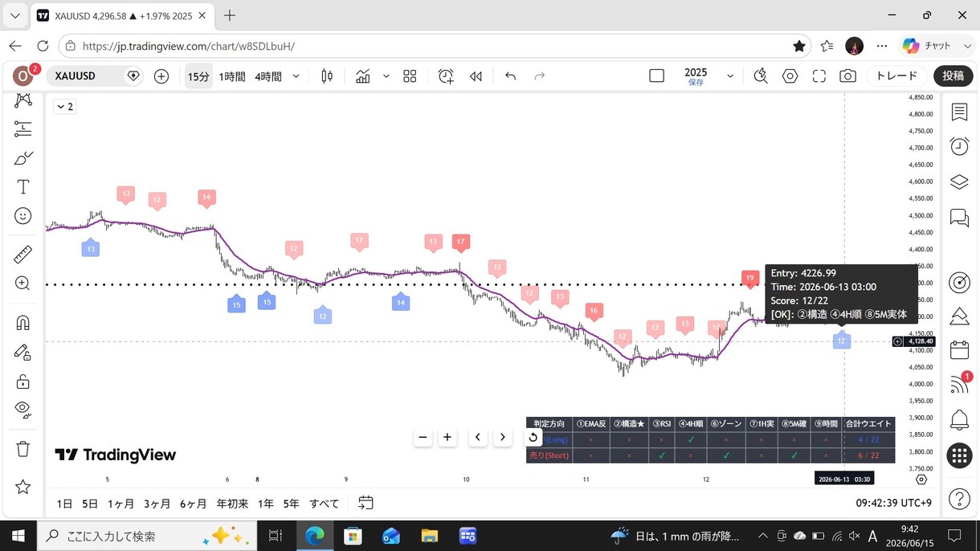Open timezone menu 09:42:39 UTC+9

[893, 504]
